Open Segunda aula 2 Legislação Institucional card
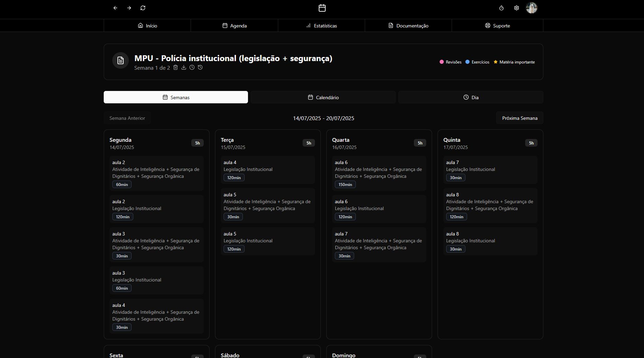This screenshot has width=644, height=358. pos(157,209)
